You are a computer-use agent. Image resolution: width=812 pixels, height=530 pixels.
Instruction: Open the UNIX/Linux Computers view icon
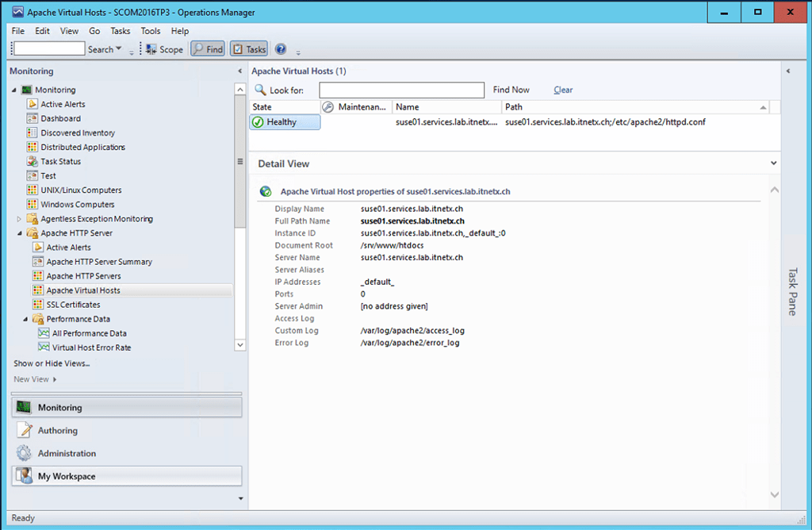pos(32,190)
